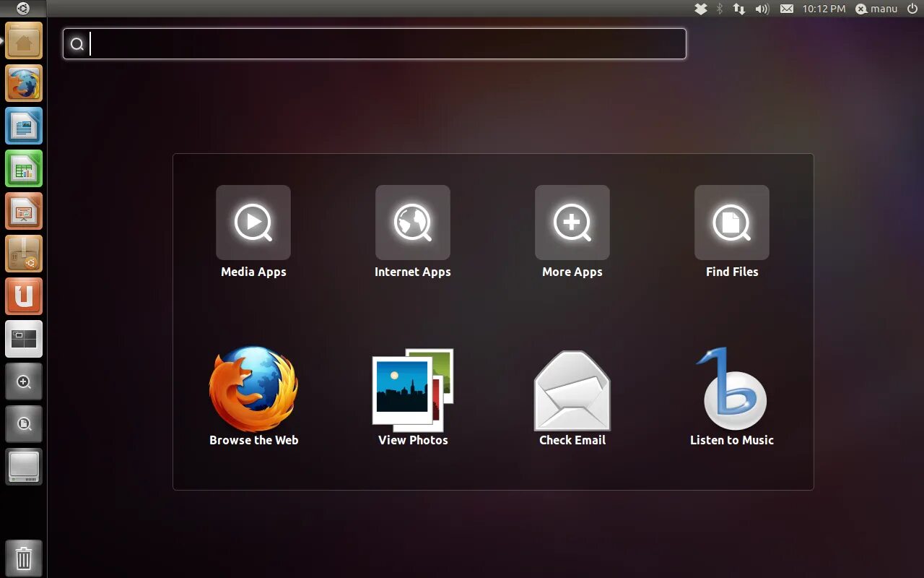Open the sound volume indicator menu

762,9
